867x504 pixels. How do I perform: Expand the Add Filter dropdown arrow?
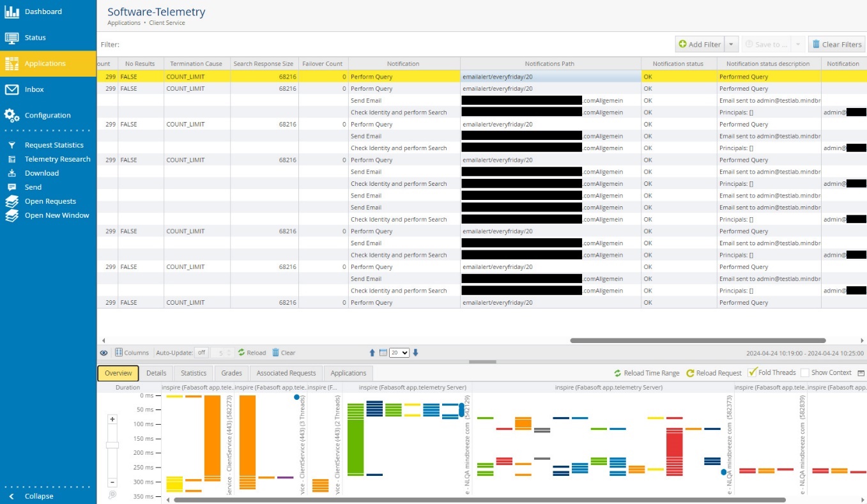click(x=732, y=44)
